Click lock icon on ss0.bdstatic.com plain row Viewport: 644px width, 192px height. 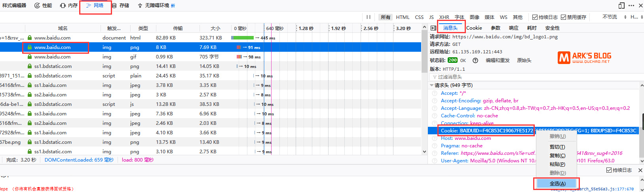click(30, 76)
